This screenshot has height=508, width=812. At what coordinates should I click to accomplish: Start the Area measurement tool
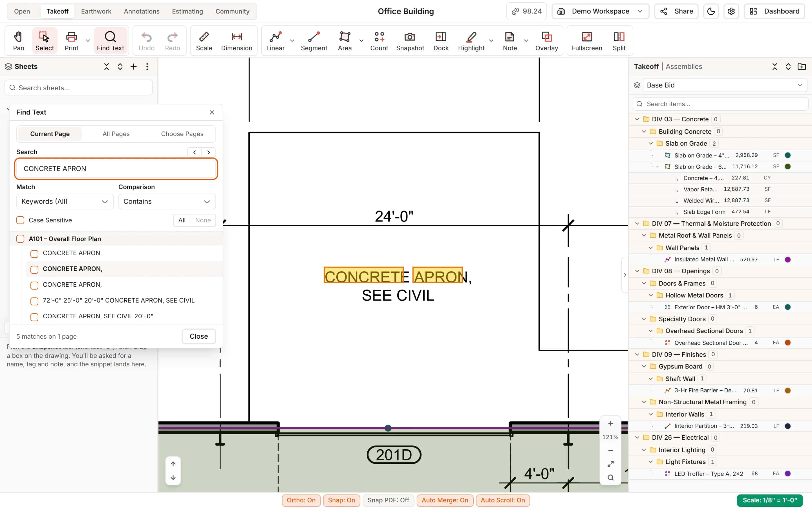pos(345,41)
